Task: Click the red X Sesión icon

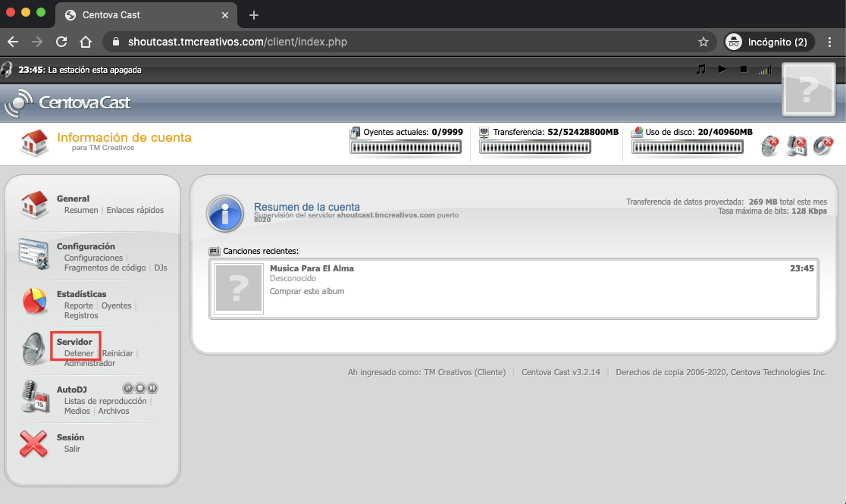Action: coord(33,443)
